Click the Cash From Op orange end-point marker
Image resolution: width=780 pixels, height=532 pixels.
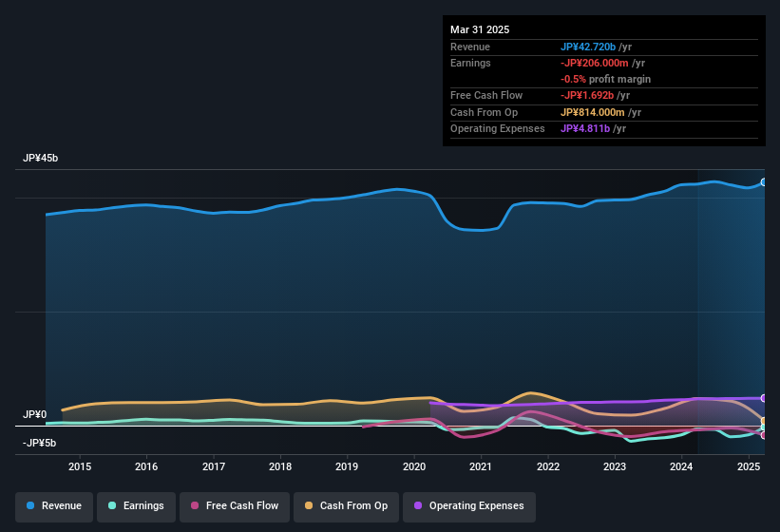coord(764,421)
